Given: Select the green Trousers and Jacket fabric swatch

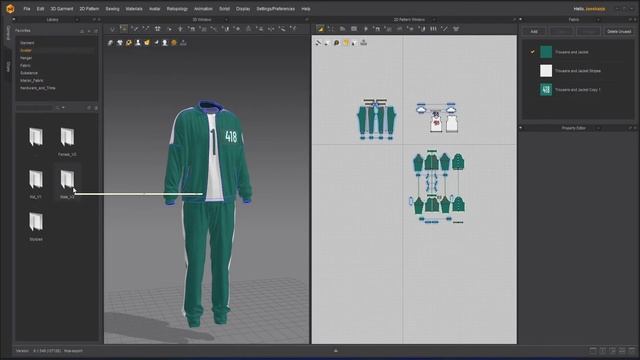Looking at the screenshot, I should pyautogui.click(x=546, y=52).
